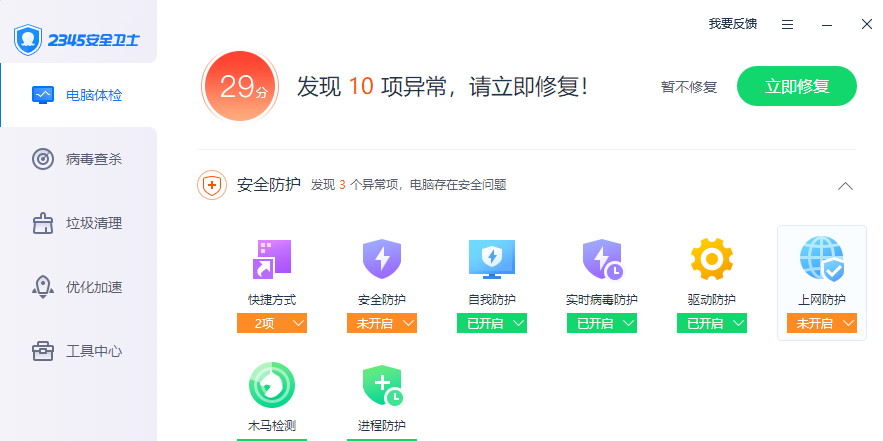Screen dimensions: 883x441
Task: Open the 2项 dropdown under 快捷方式
Action: 271,323
